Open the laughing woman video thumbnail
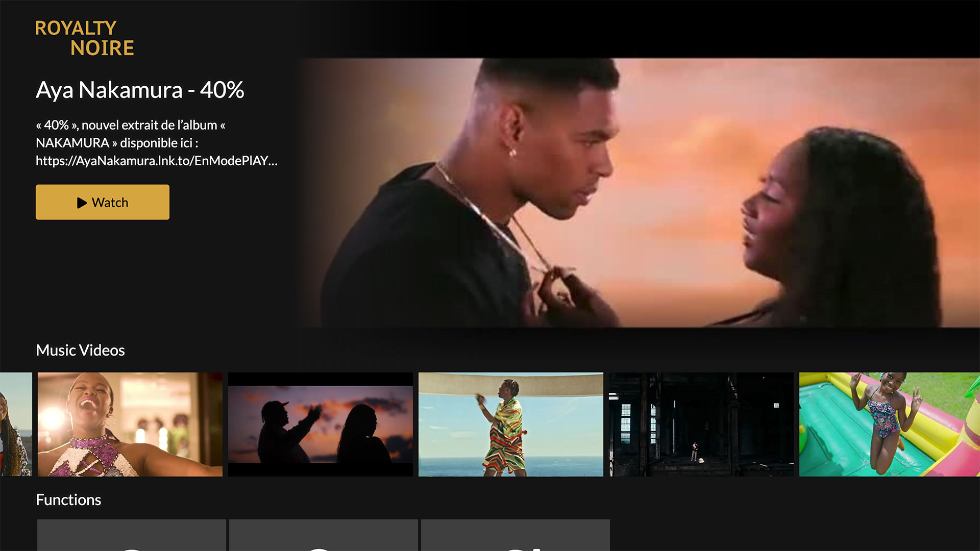Image resolution: width=980 pixels, height=551 pixels. point(130,424)
